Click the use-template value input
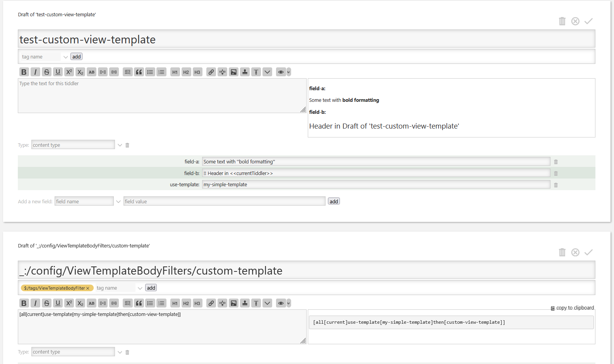The image size is (614, 364). [376, 184]
